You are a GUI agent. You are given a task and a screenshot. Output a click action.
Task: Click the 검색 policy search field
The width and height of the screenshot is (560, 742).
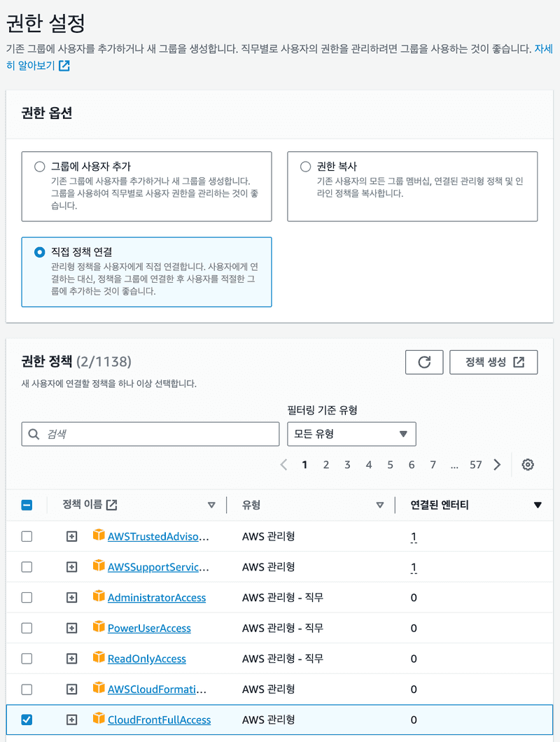(x=150, y=434)
